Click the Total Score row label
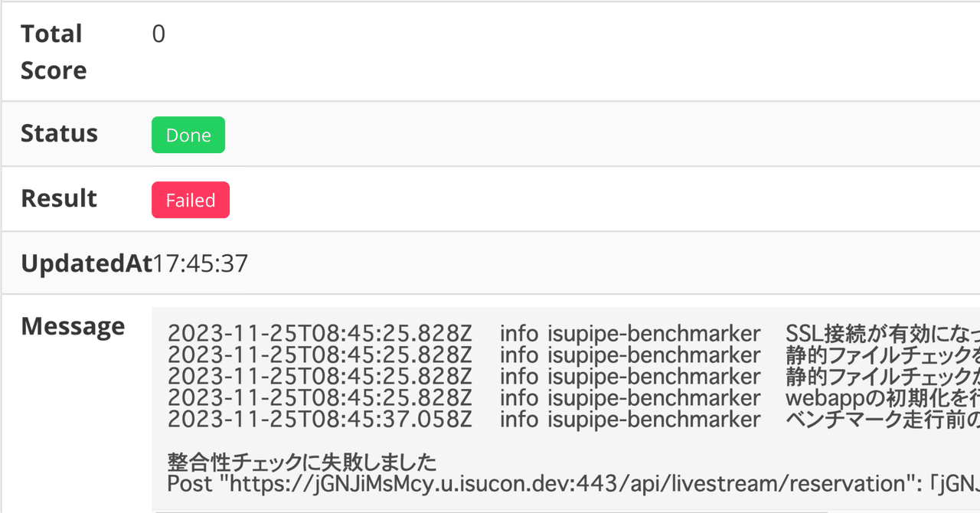Screen dimensions: 980x513 tap(52, 51)
